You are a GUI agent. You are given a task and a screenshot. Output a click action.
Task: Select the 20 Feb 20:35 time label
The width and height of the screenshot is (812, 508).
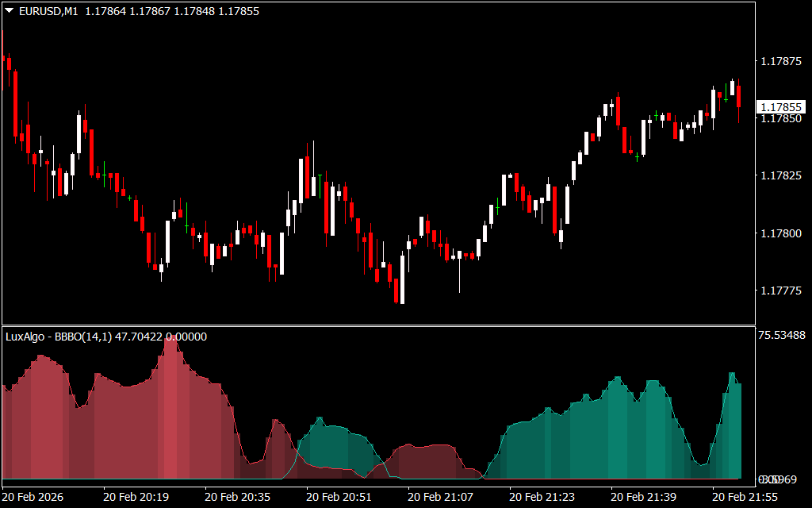coord(237,496)
